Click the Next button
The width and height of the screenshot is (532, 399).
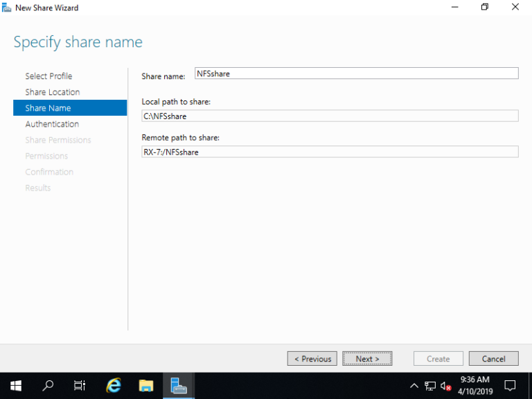[x=367, y=359]
